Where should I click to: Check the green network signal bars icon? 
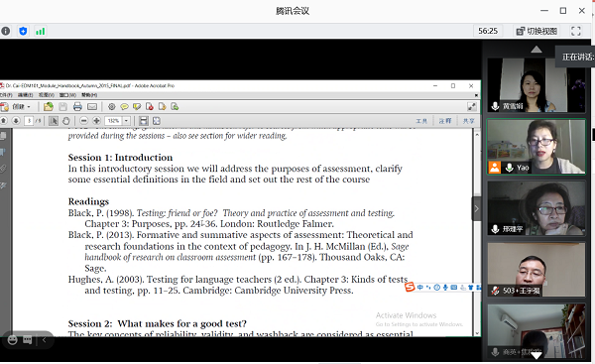(41, 31)
